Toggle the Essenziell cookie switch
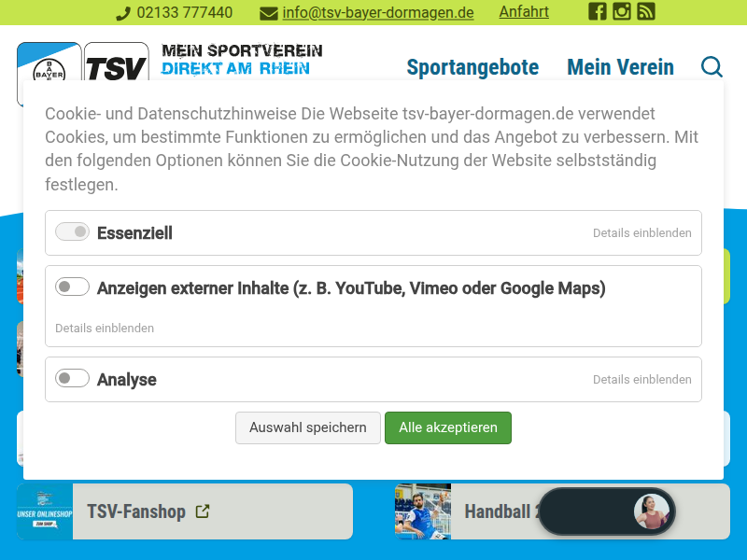 [72, 232]
